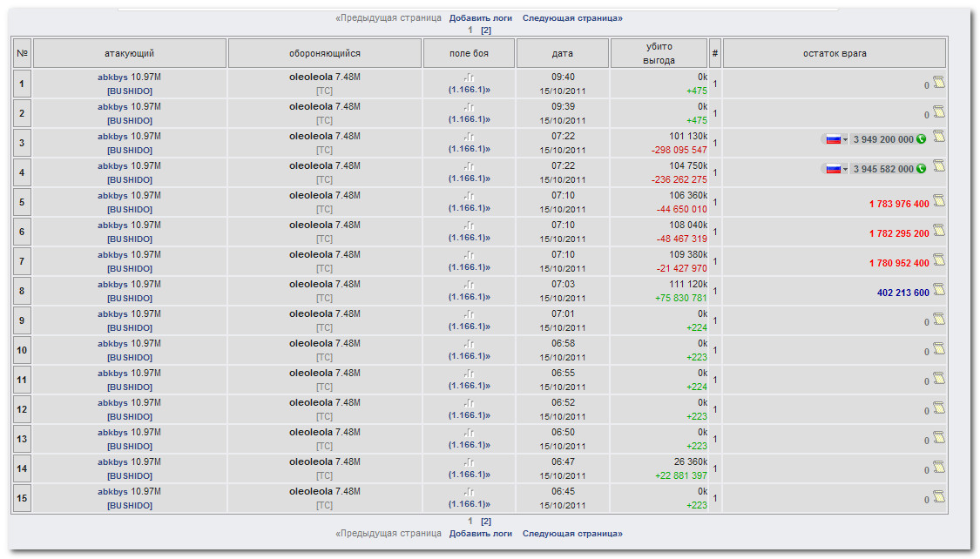Open the scroll icon in row 10
The image size is (980, 559).
coord(939,349)
